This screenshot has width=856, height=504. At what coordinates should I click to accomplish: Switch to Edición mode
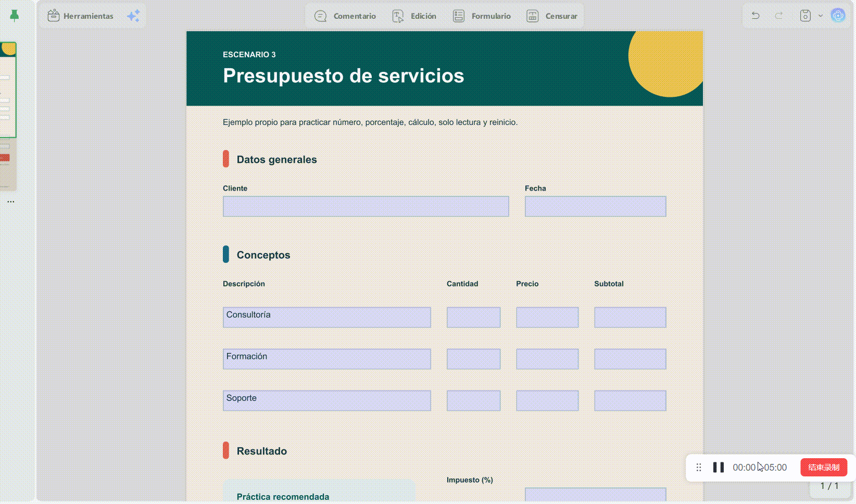pyautogui.click(x=414, y=16)
